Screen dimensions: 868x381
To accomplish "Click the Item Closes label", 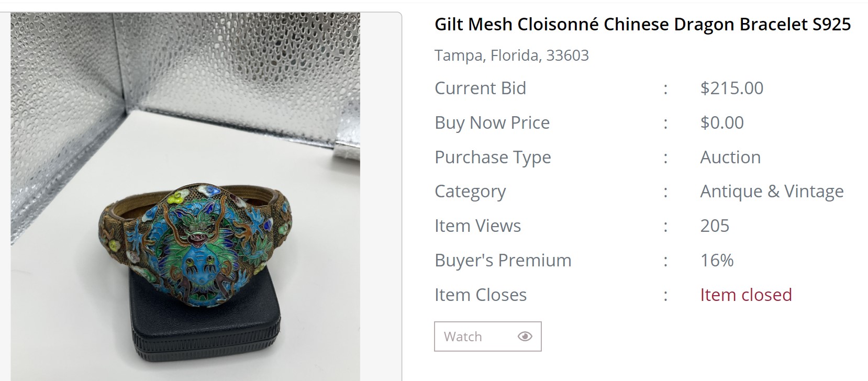I will [480, 295].
